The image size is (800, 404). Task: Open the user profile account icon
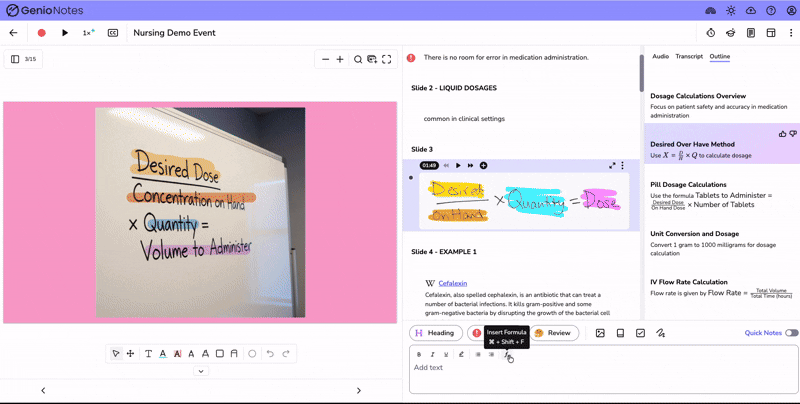point(791,10)
